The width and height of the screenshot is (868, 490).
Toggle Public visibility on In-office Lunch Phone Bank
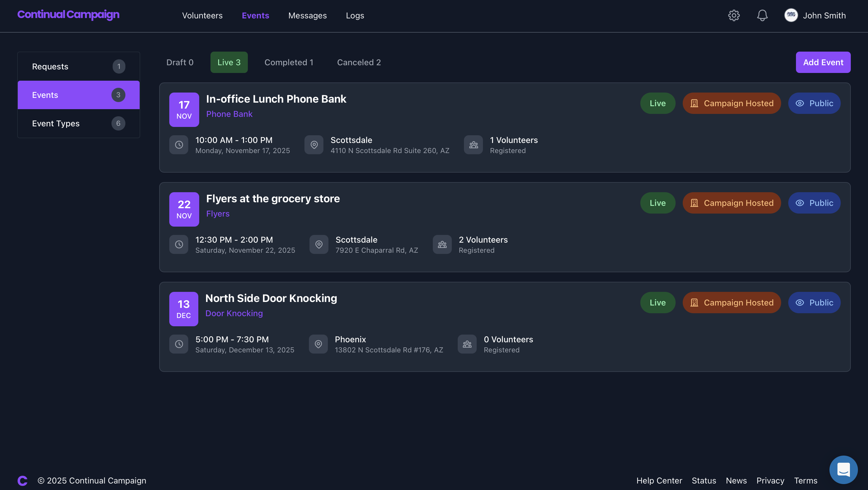(x=814, y=103)
